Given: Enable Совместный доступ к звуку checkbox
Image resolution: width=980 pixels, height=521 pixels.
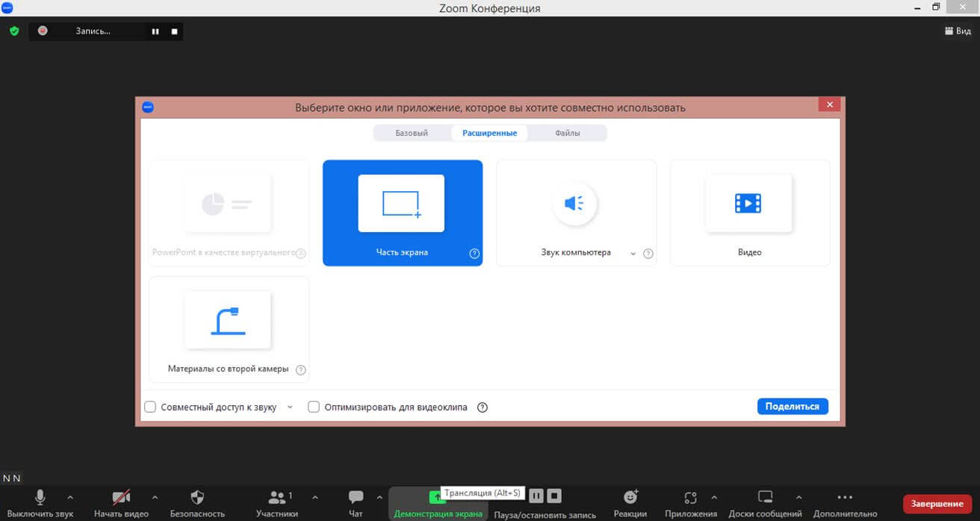Looking at the screenshot, I should [x=150, y=407].
